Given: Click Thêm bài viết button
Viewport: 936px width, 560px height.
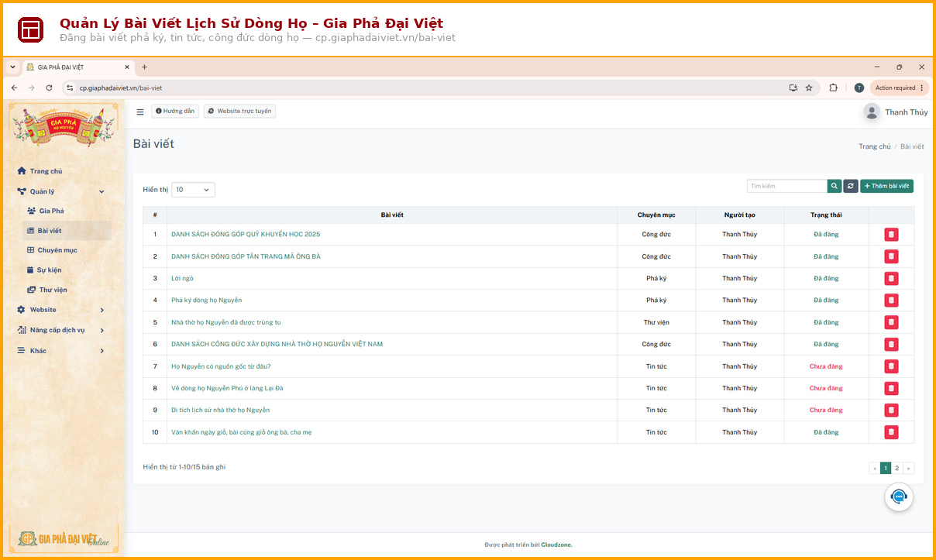Looking at the screenshot, I should click(886, 186).
